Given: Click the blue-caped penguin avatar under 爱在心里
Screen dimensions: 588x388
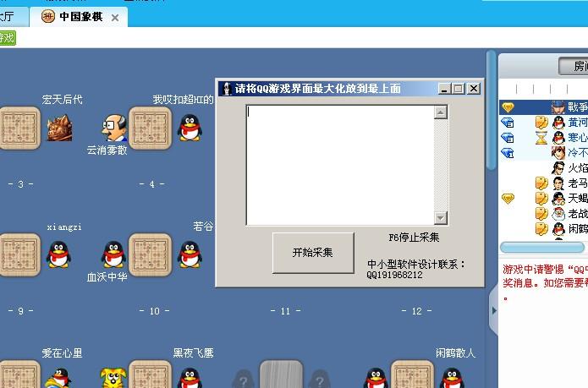Looking at the screenshot, I should 58,378.
